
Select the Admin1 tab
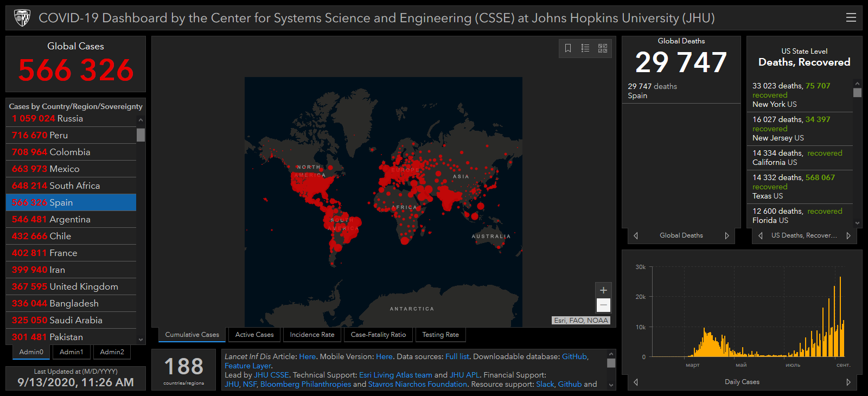coord(72,352)
